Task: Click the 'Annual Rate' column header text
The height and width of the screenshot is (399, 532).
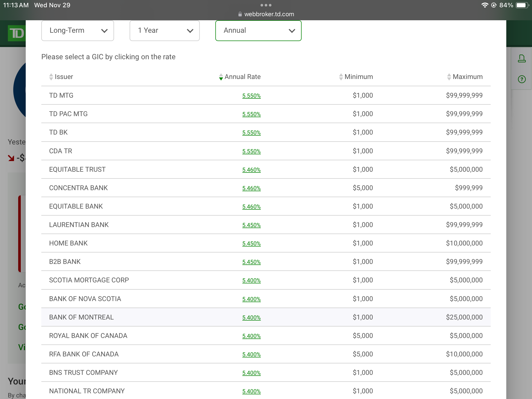Action: 243,77
